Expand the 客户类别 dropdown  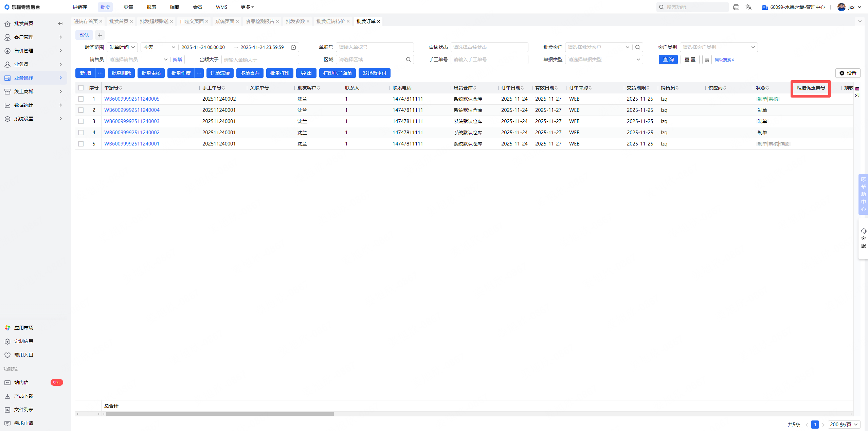(718, 47)
